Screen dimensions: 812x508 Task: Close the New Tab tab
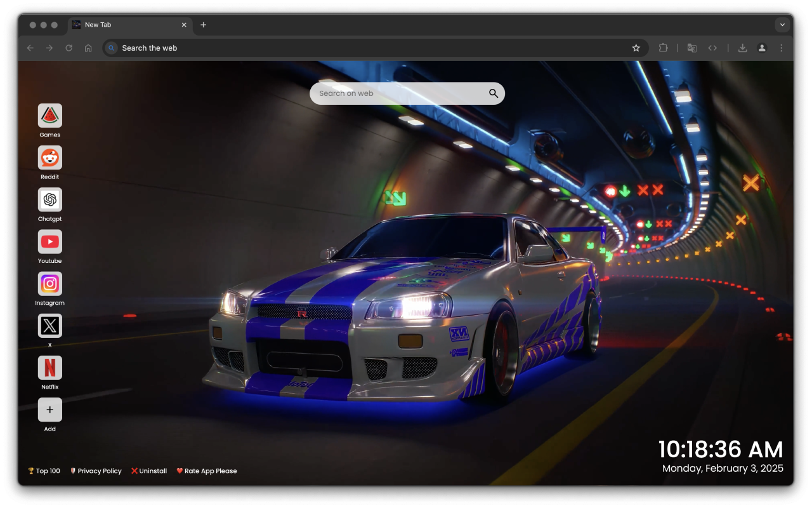click(184, 25)
